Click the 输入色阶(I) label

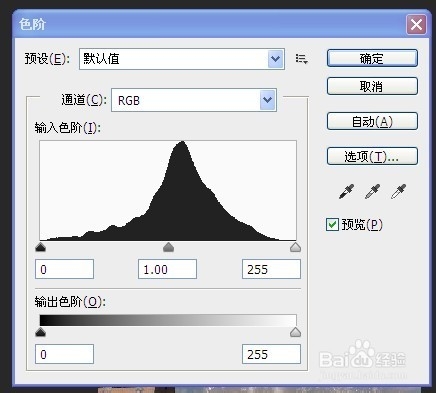(x=67, y=128)
